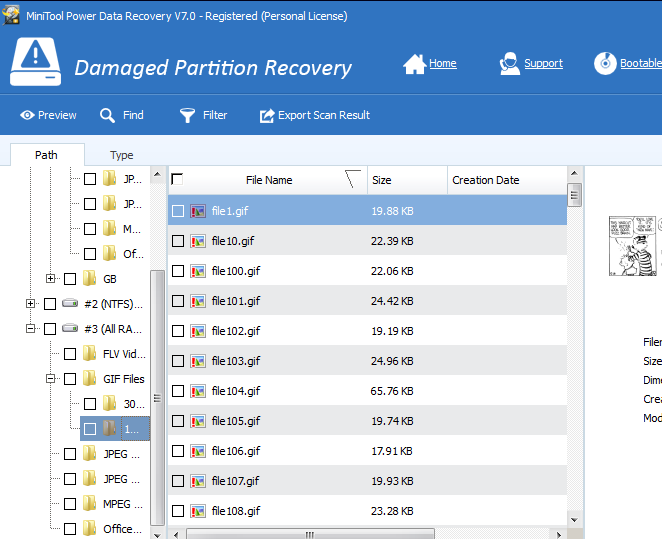
Task: Collapse the GIF Files folder node
Action: tap(50, 379)
